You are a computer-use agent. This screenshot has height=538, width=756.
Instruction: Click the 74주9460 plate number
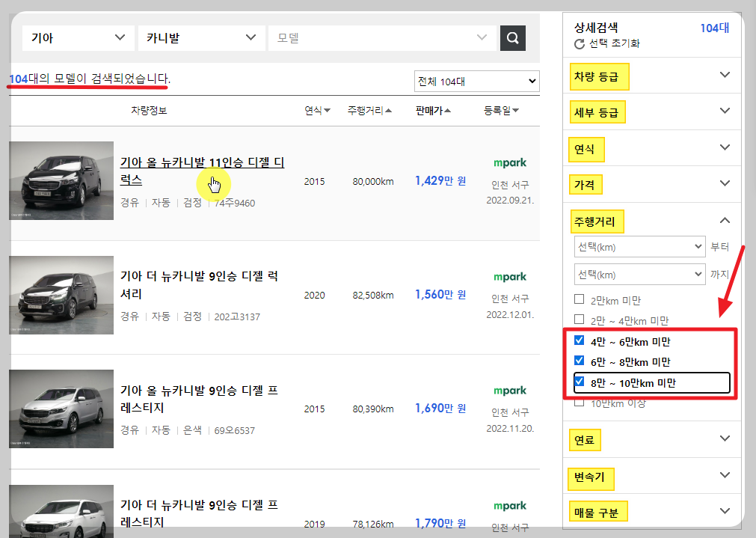(x=234, y=203)
